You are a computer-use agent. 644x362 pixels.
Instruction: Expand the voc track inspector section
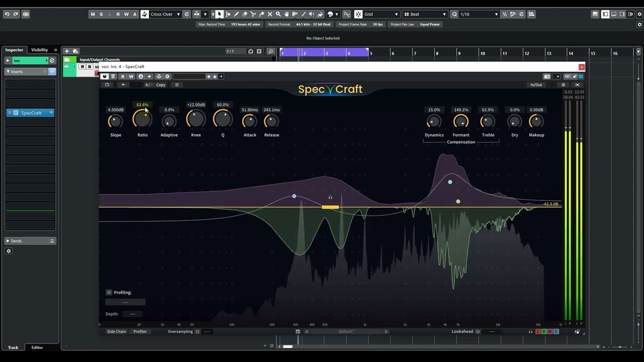[8, 60]
